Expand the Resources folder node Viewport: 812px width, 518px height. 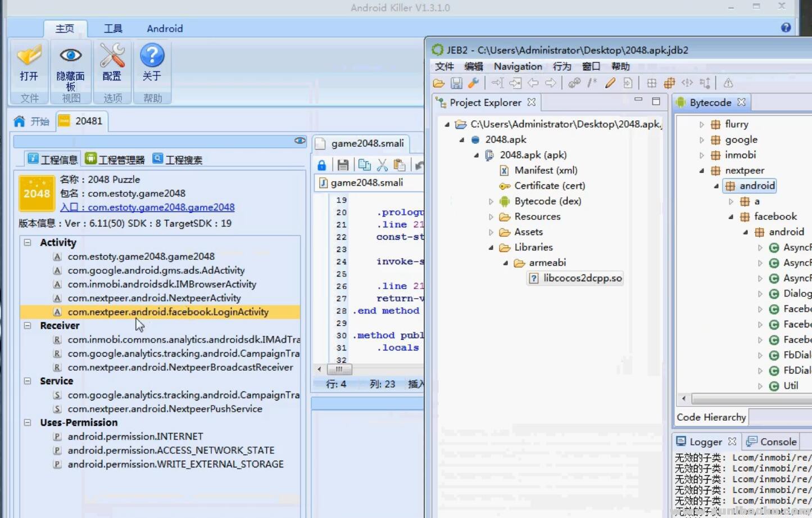tap(491, 217)
